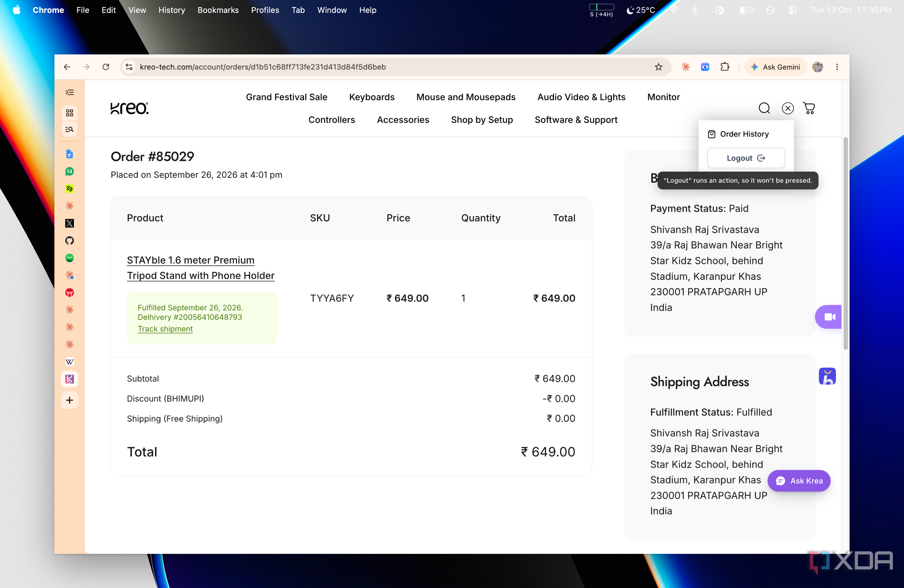904x588 pixels.
Task: Open Chrome's three-dot menu
Action: [837, 67]
